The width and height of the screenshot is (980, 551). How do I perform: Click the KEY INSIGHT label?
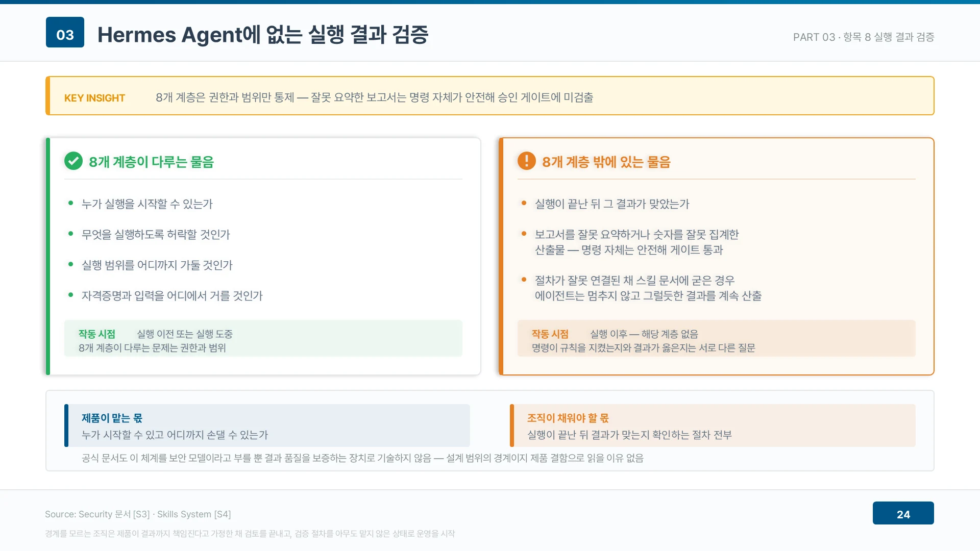(x=94, y=98)
